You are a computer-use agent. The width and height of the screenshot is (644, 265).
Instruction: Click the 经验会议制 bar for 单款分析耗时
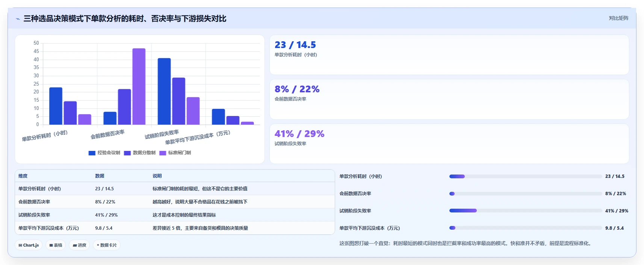click(x=56, y=106)
